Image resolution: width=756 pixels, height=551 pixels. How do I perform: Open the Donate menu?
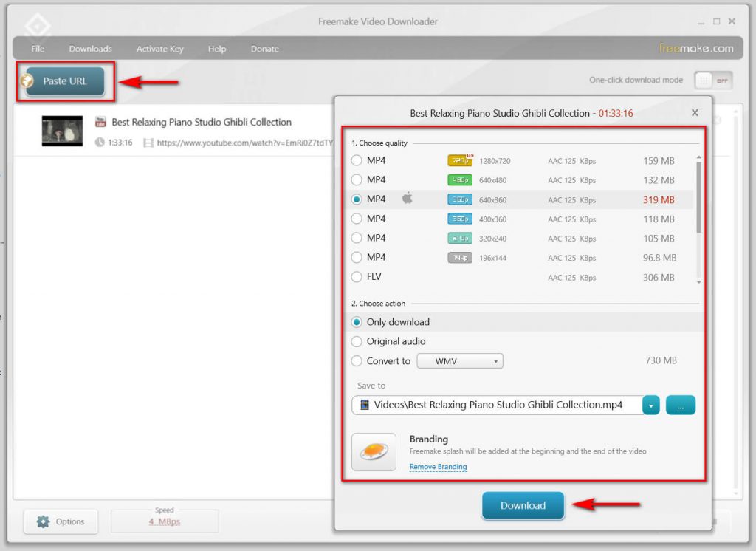tap(265, 49)
